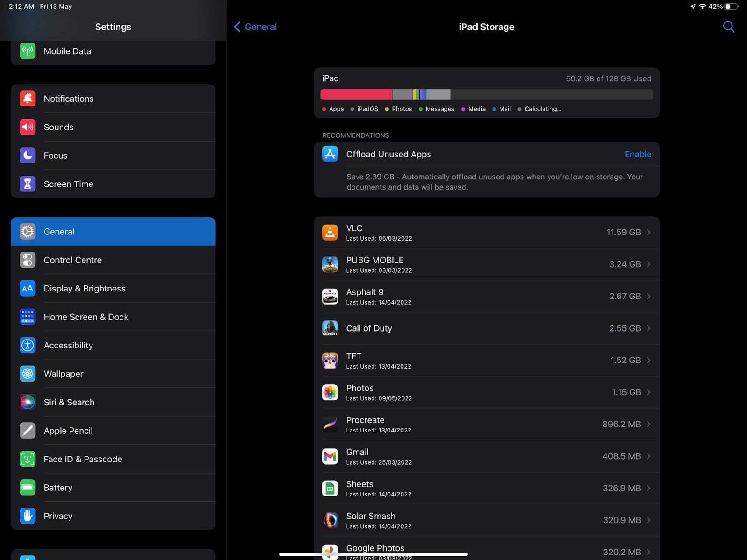Tap the location arrow in the status bar

click(693, 7)
